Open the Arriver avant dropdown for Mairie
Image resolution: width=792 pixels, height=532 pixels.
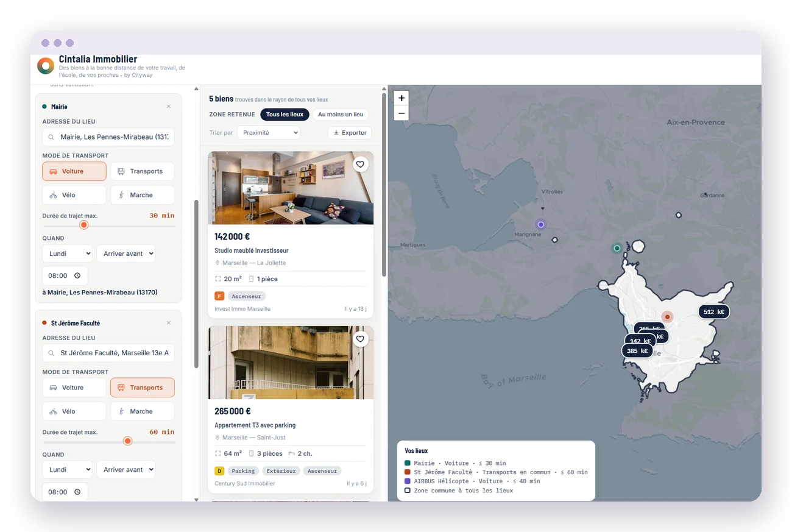point(126,254)
